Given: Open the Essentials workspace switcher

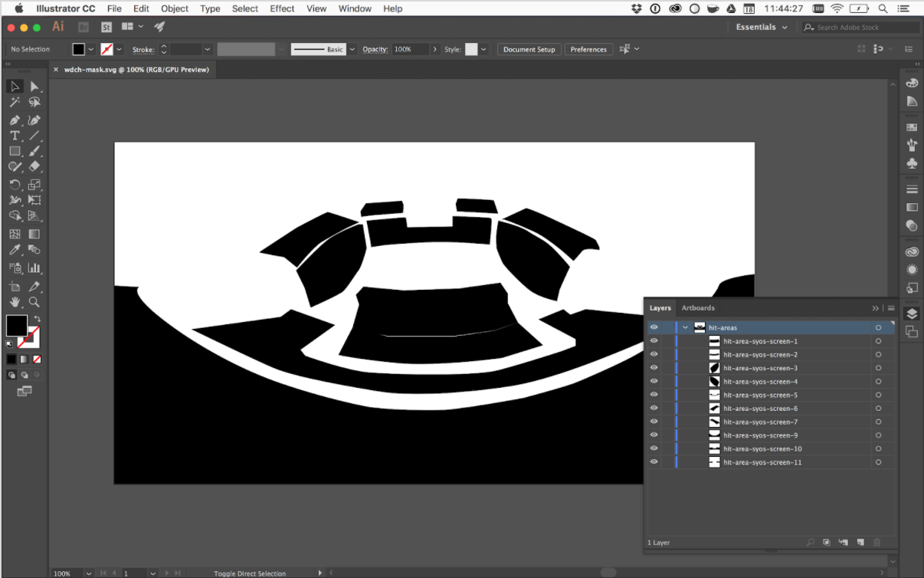Looking at the screenshot, I should pos(762,27).
